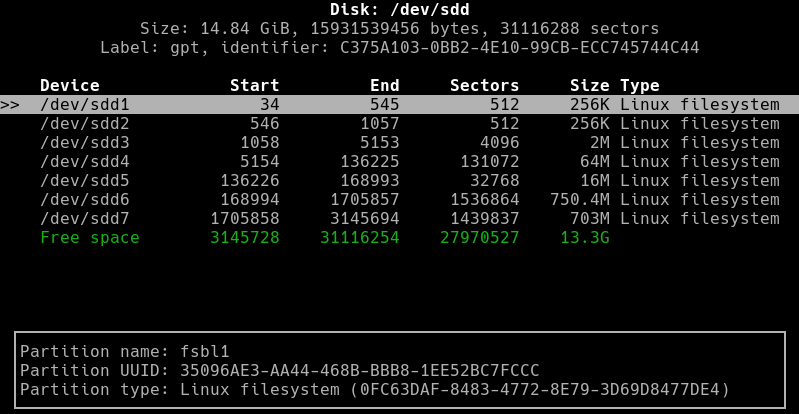Click start sector 5154 of sdd4
This screenshot has width=799, height=414.
259,162
